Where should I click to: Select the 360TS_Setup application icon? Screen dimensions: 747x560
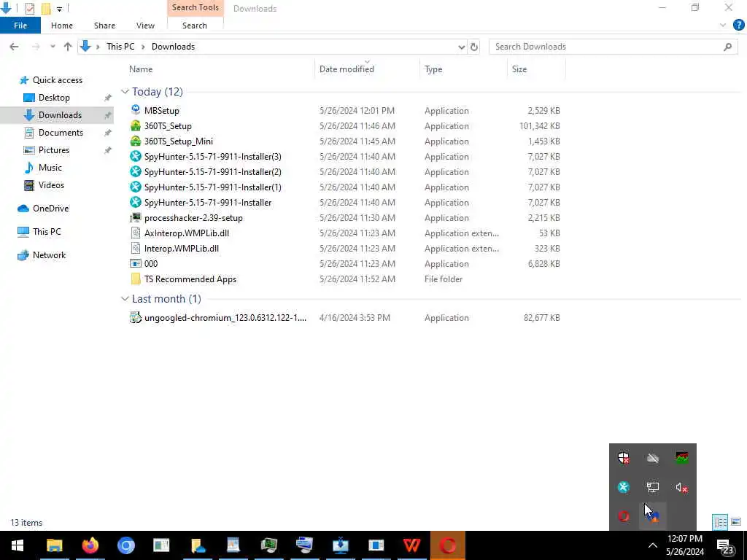136,125
